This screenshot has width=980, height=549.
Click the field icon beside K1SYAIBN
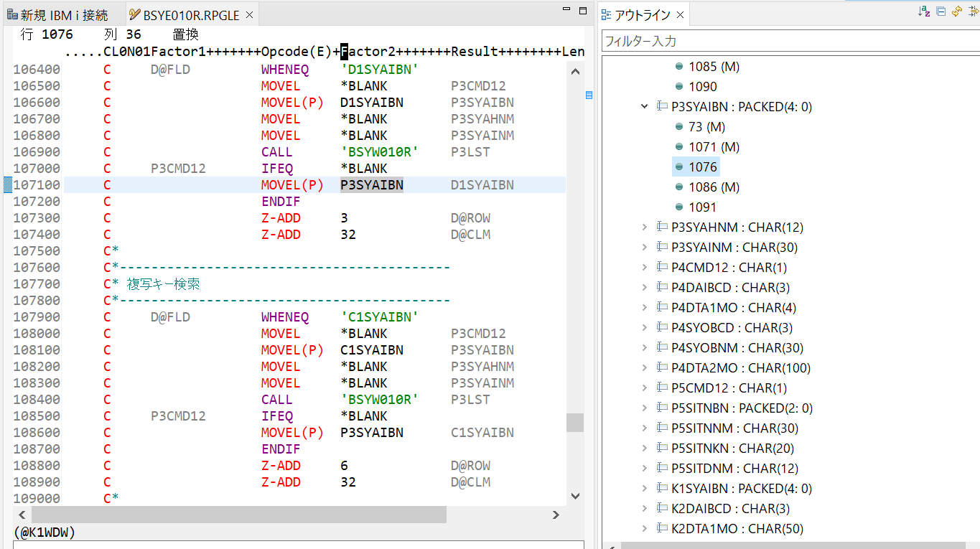point(662,488)
